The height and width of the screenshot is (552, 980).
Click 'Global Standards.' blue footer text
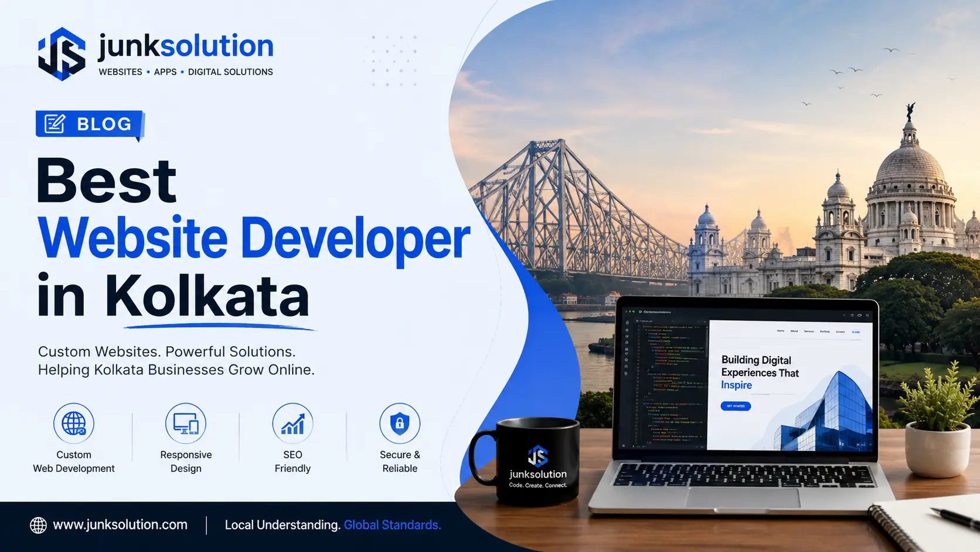tap(392, 525)
